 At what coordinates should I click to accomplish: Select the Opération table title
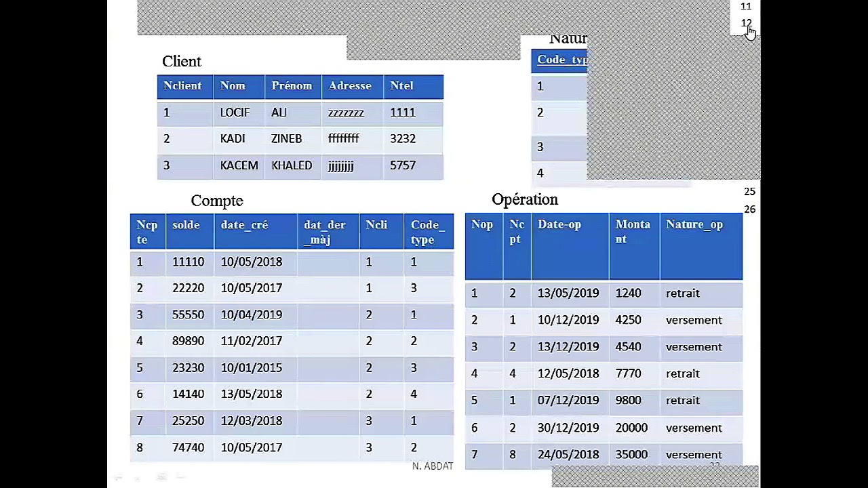click(x=525, y=199)
